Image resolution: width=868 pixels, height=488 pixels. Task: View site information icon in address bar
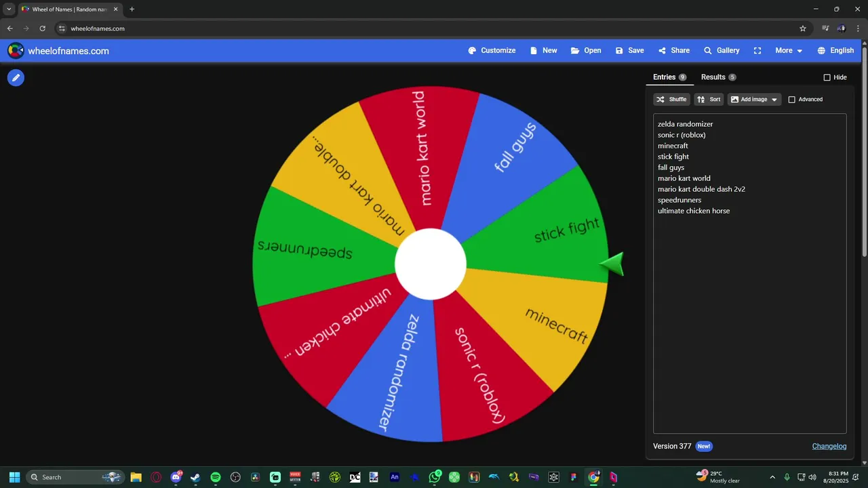pyautogui.click(x=62, y=28)
